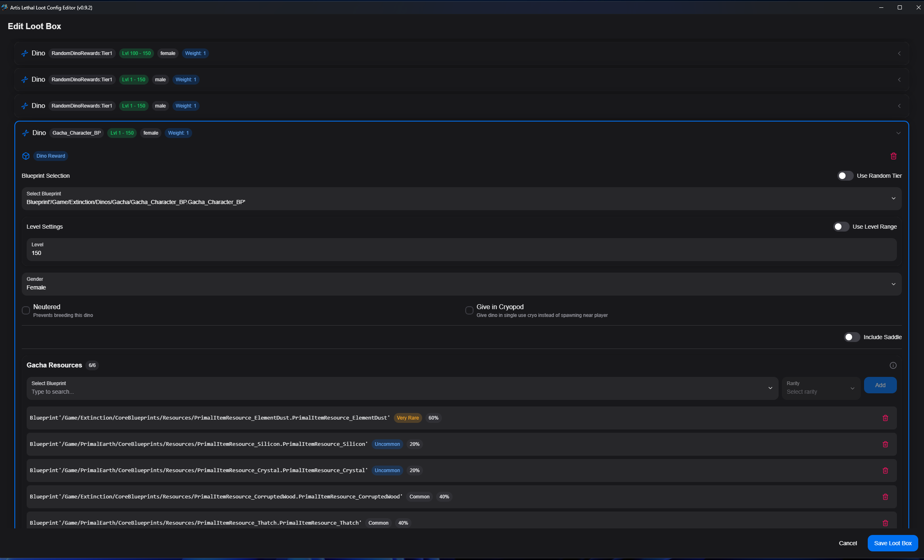
Task: Expand the Lvl 100 - 150 female Dino entry
Action: (899, 53)
